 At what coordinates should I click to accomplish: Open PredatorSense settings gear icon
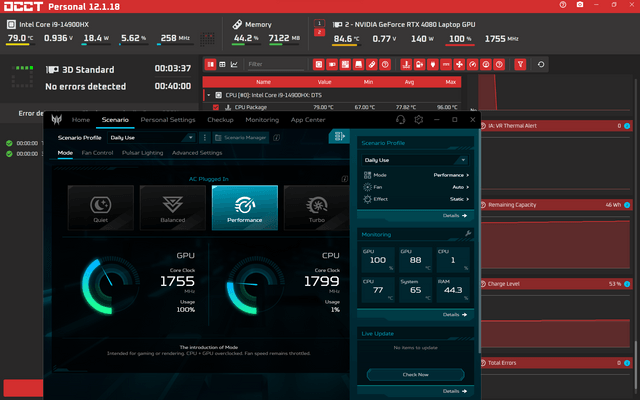point(418,120)
